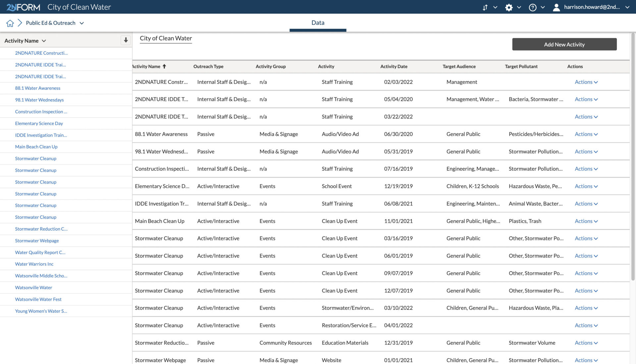Click the Pesticides/Herbicides... pollutant cell

[536, 134]
